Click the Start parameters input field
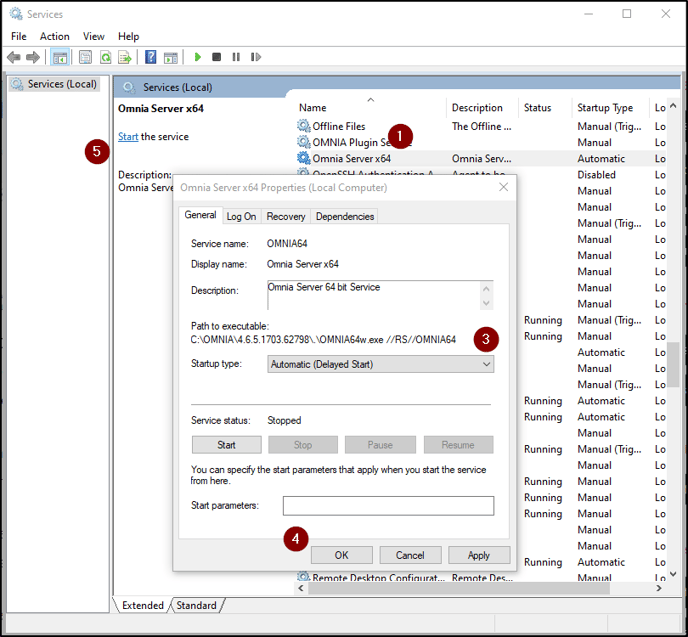688x637 pixels. click(x=388, y=506)
